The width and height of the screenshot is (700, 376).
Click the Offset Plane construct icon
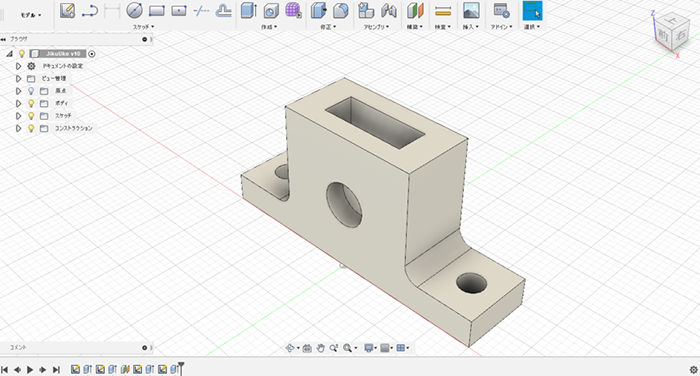point(415,11)
